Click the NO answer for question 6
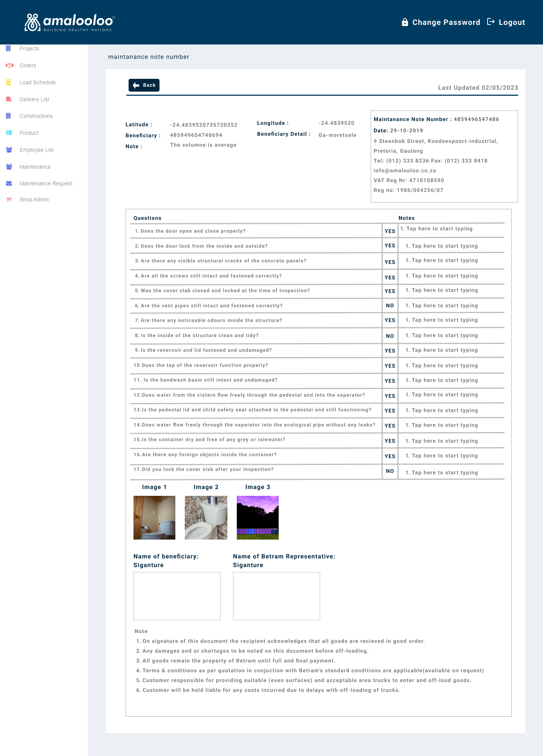 point(390,305)
